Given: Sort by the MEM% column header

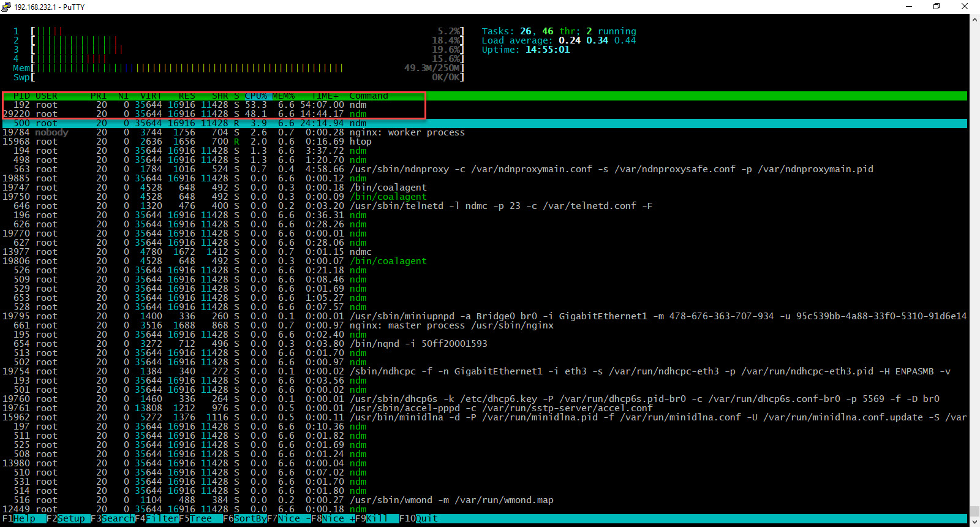Looking at the screenshot, I should click(284, 96).
